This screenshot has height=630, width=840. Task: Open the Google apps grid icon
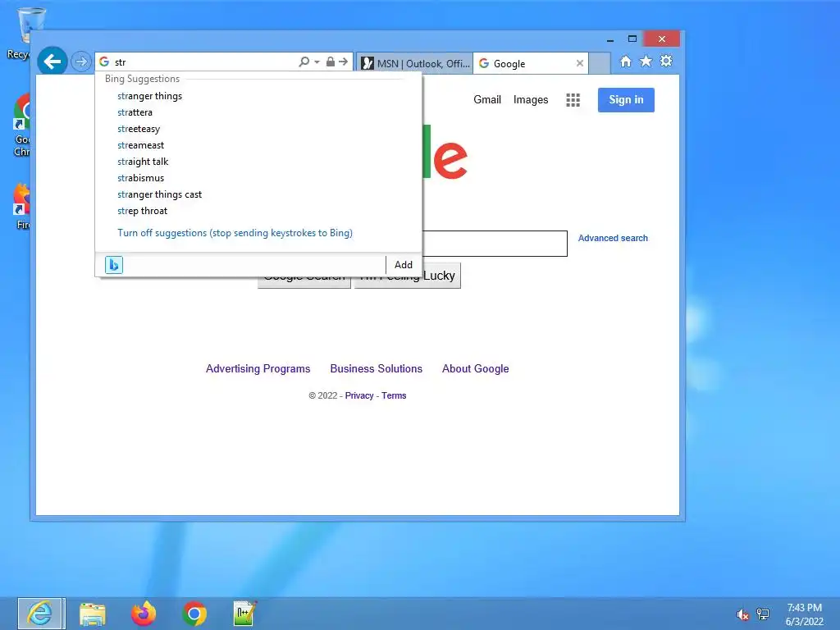[573, 99]
